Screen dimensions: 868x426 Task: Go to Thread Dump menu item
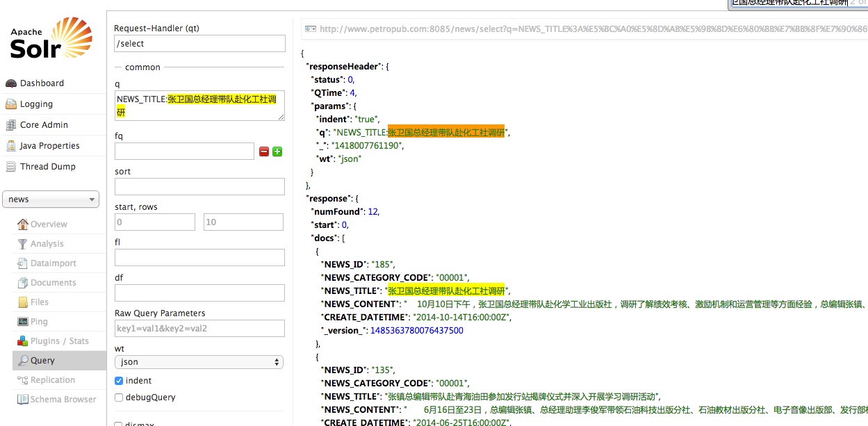(x=47, y=167)
